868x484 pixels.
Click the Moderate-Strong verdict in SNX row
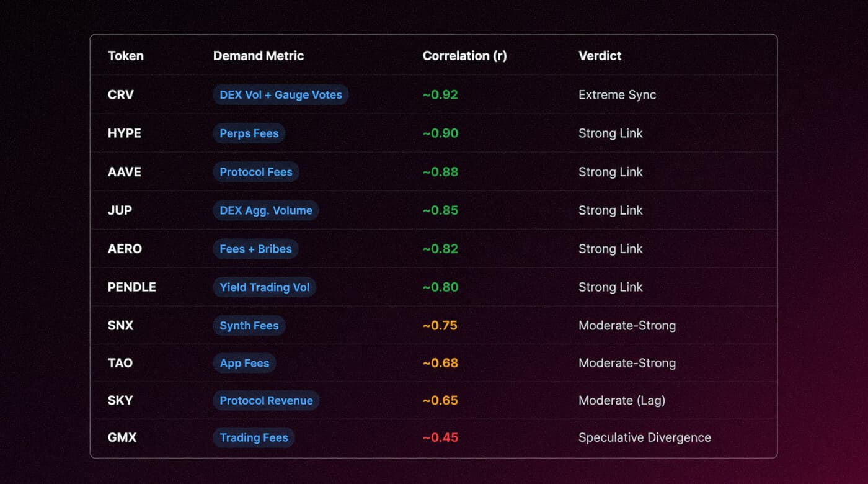(627, 326)
